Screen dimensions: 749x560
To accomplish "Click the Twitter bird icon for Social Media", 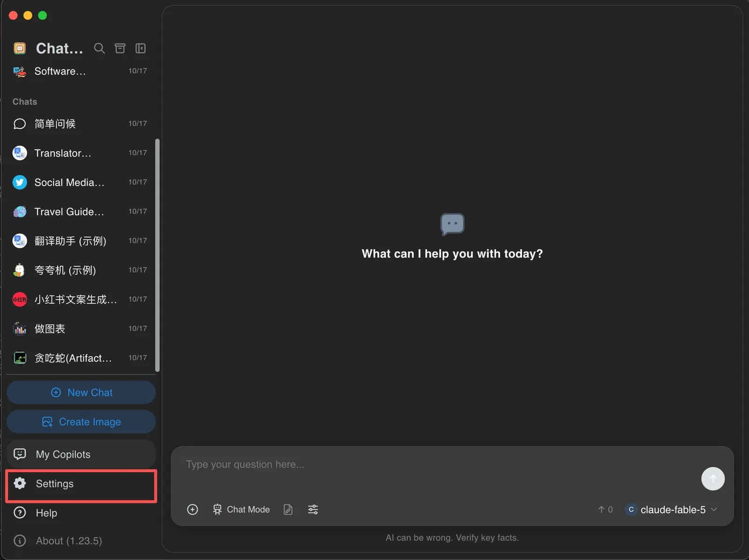I will tap(20, 182).
